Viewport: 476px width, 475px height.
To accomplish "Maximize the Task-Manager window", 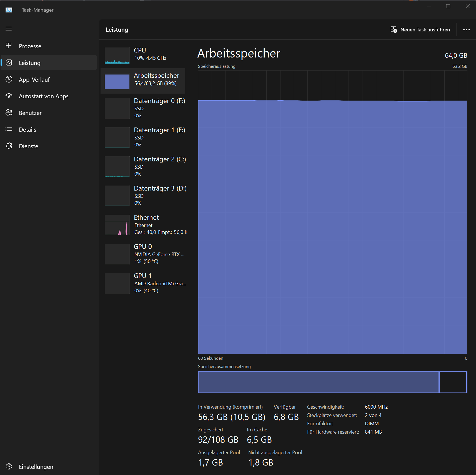I will coord(448,6).
